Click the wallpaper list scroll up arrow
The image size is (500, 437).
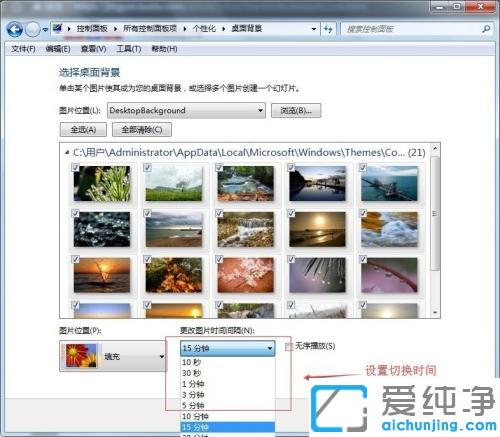tap(435, 148)
